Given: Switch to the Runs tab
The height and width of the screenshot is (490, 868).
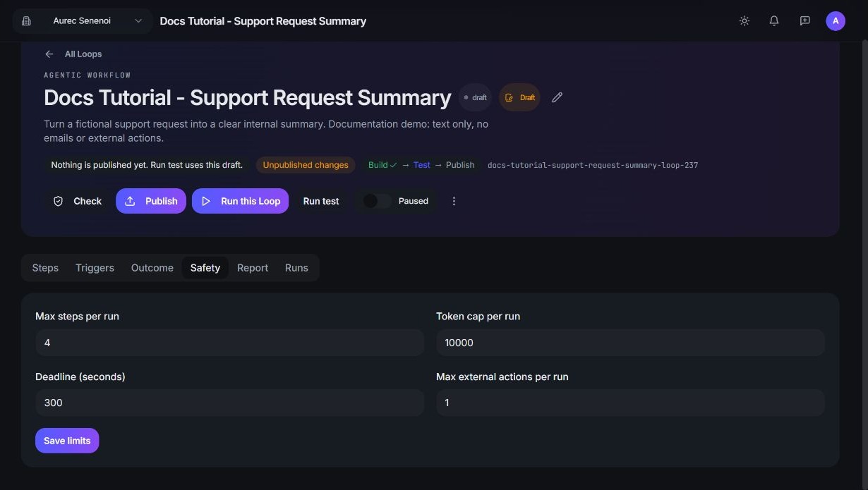Looking at the screenshot, I should pos(296,268).
